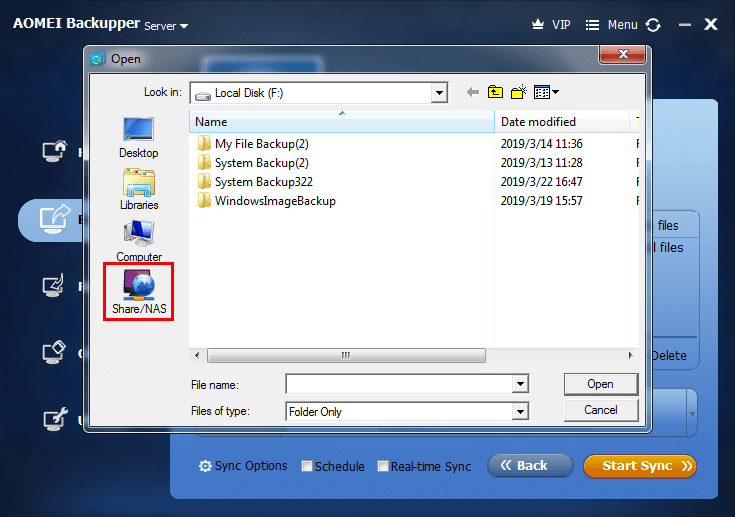
Task: Open the View menu icon
Action: click(x=546, y=92)
